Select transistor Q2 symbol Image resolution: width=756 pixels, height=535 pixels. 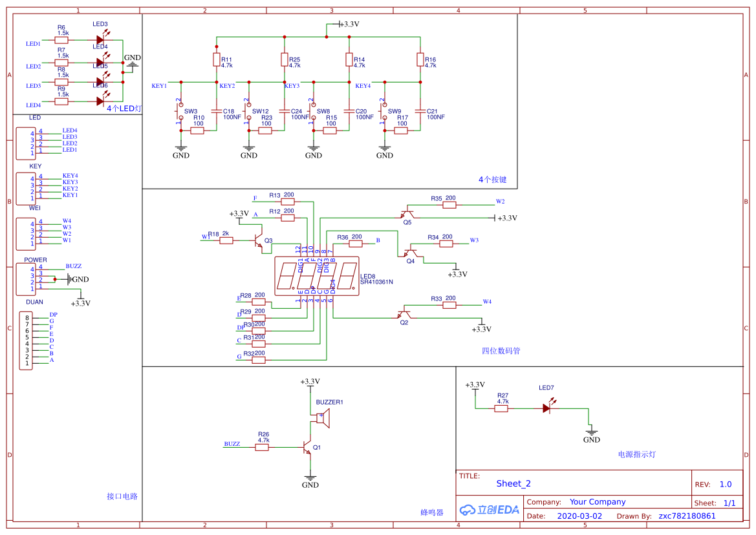pos(404,313)
